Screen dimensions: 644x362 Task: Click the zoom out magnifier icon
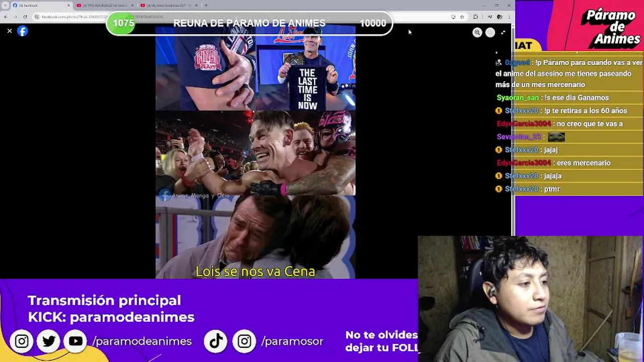pos(490,32)
